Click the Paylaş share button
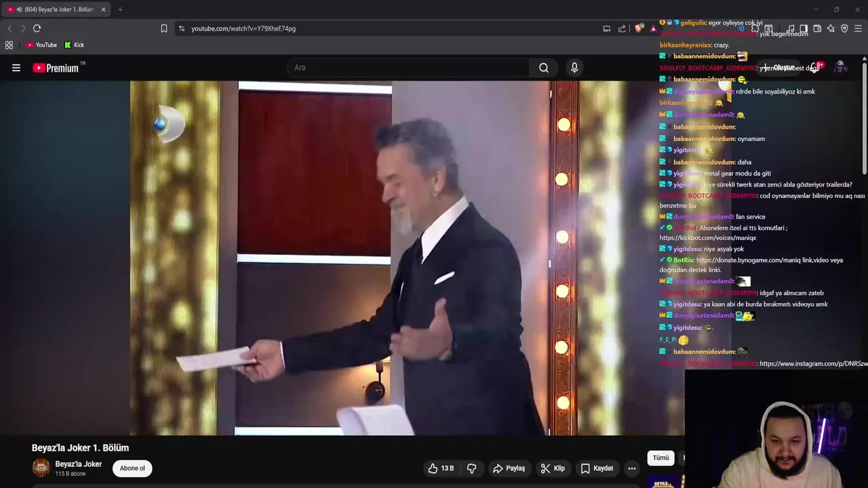This screenshot has height=488, width=868. (509, 468)
